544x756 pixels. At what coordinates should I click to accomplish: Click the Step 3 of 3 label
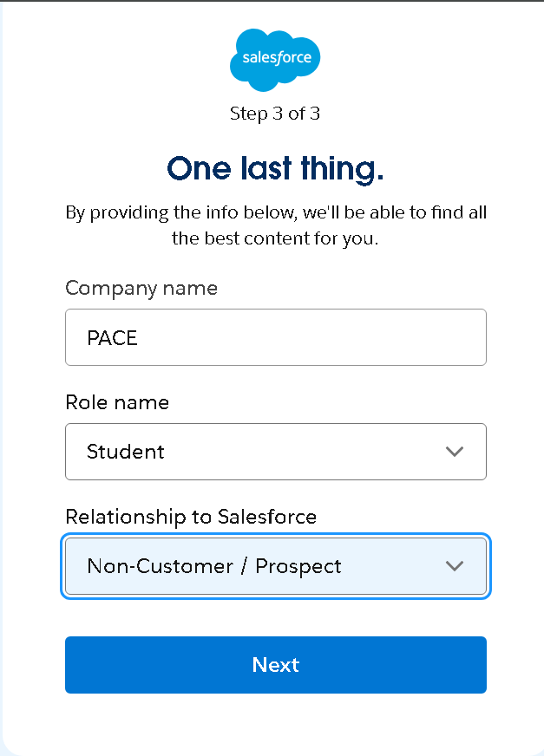click(x=275, y=113)
